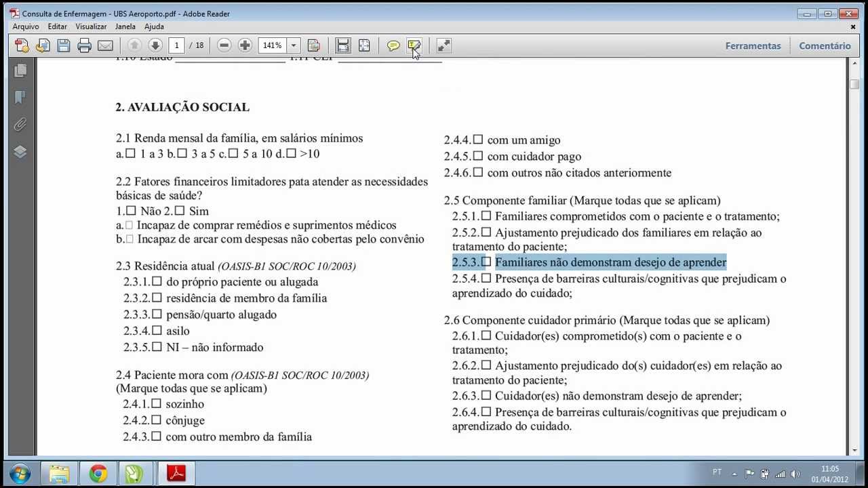
Task: Click the convert file to PDF icon
Action: click(43, 45)
